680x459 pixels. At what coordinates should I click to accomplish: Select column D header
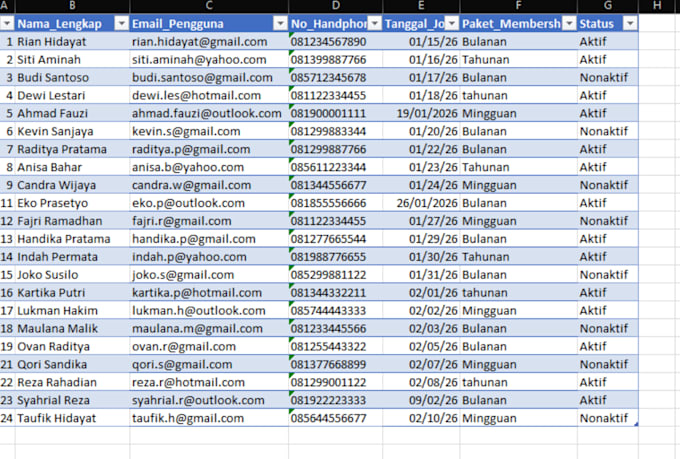pyautogui.click(x=336, y=6)
